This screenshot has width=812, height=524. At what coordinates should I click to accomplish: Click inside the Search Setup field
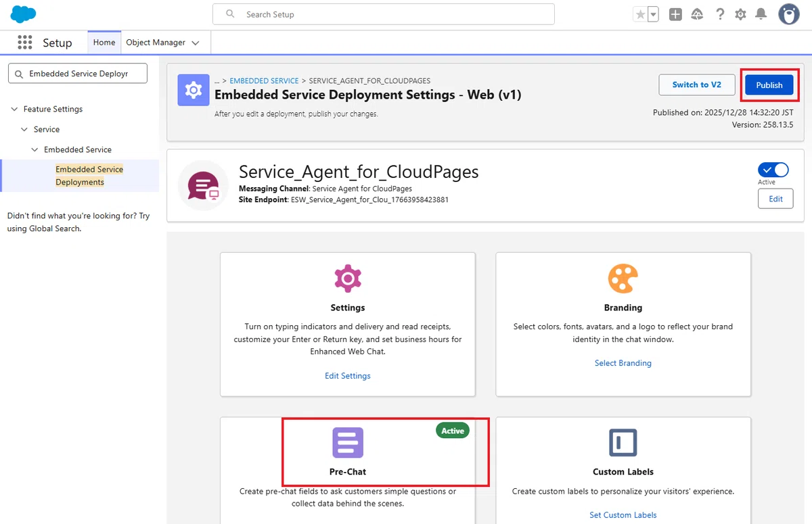[384, 14]
